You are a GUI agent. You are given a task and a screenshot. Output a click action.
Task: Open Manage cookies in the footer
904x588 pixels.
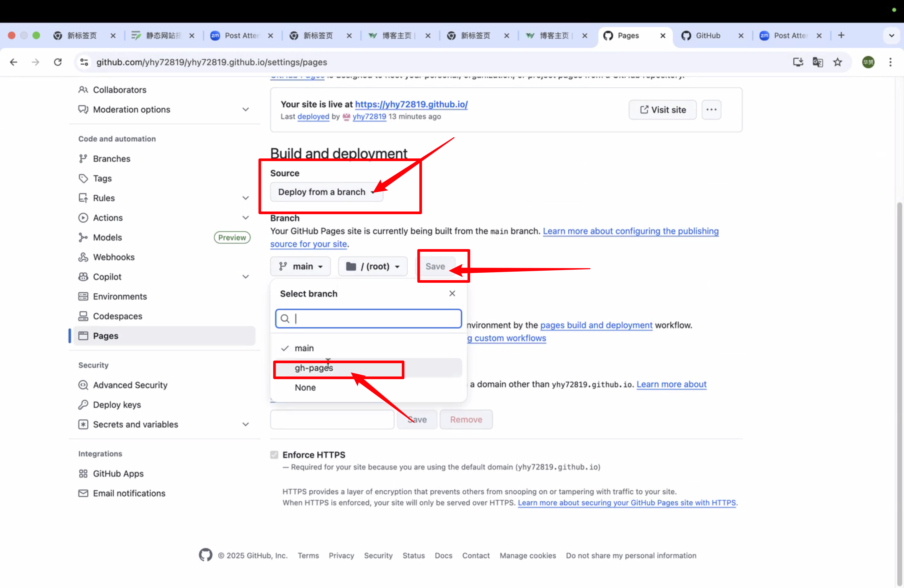[528, 555]
